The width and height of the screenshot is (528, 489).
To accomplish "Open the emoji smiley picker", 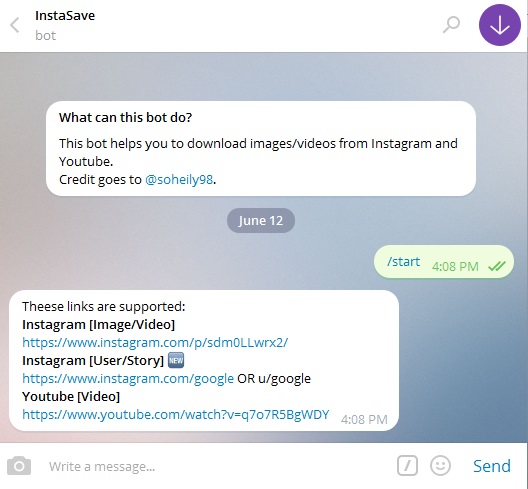I will 440,466.
